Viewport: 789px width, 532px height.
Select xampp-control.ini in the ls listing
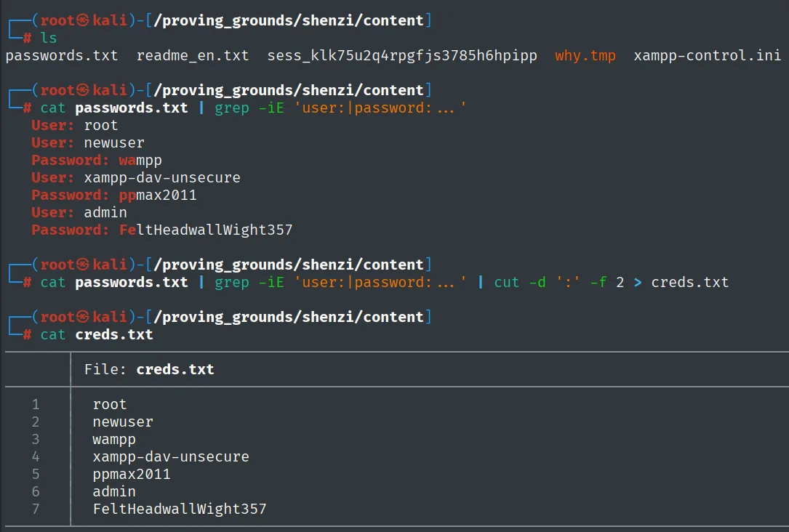tap(707, 55)
